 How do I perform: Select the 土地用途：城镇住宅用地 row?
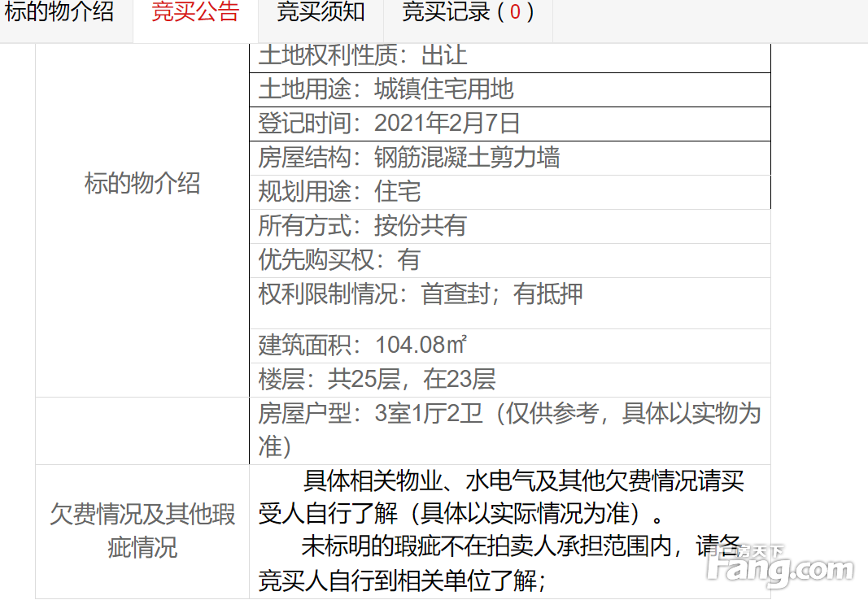pos(386,89)
